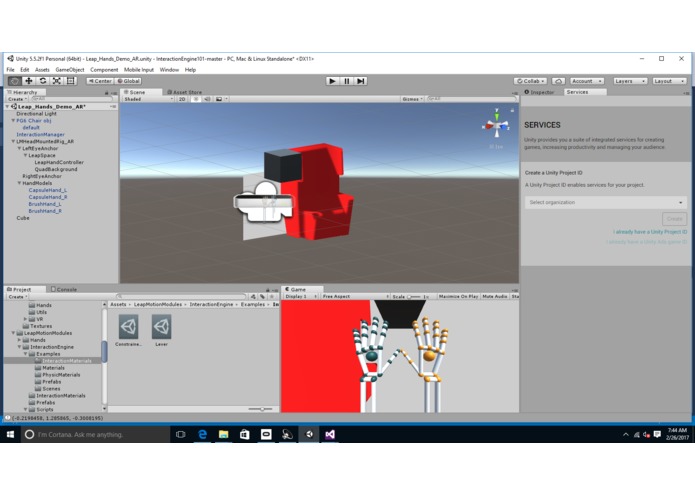The image size is (695, 494).
Task: Open Windows Start menu
Action: pyautogui.click(x=11, y=435)
